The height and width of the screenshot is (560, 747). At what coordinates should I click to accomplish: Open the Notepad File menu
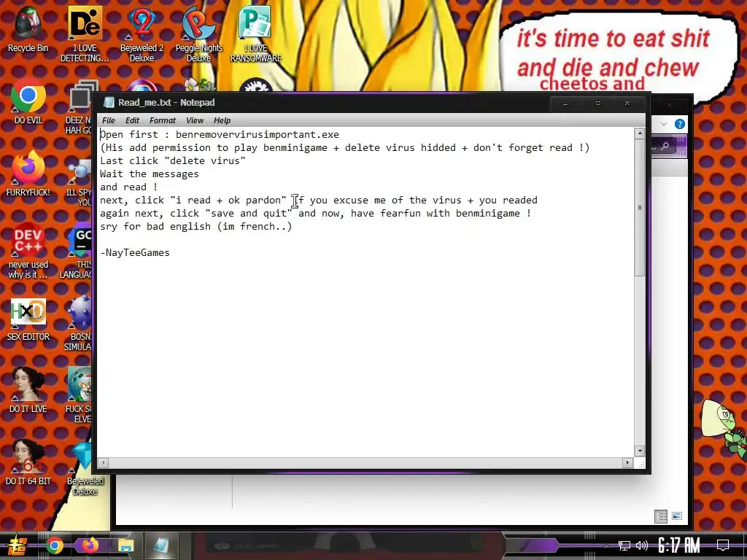pyautogui.click(x=109, y=120)
